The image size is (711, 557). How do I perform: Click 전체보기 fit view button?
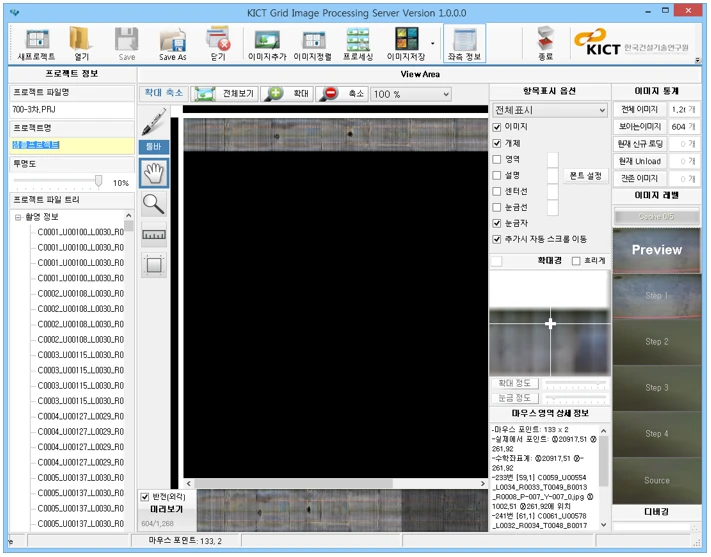click(224, 94)
